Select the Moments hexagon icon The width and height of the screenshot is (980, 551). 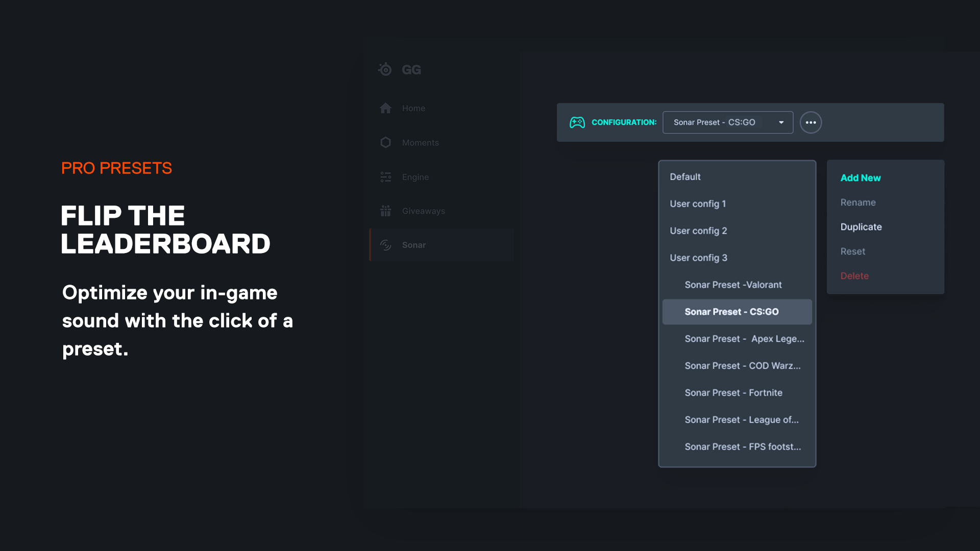[385, 142]
